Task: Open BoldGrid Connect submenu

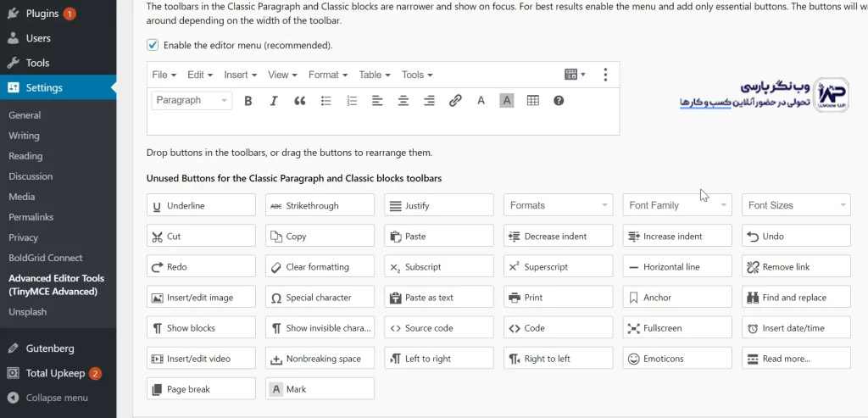Action: [46, 258]
